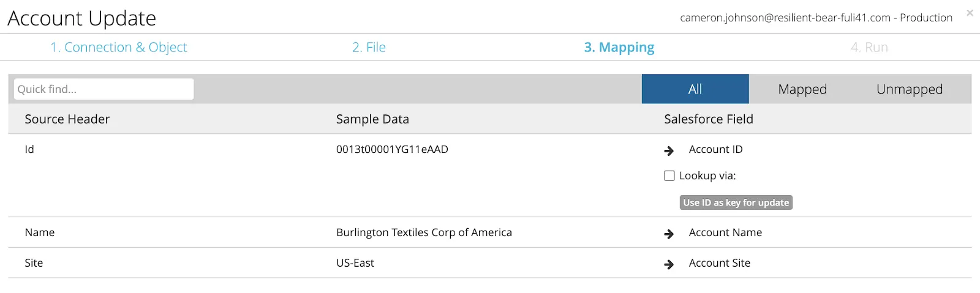
Task: Filter to Mapped fields only
Action: 802,89
